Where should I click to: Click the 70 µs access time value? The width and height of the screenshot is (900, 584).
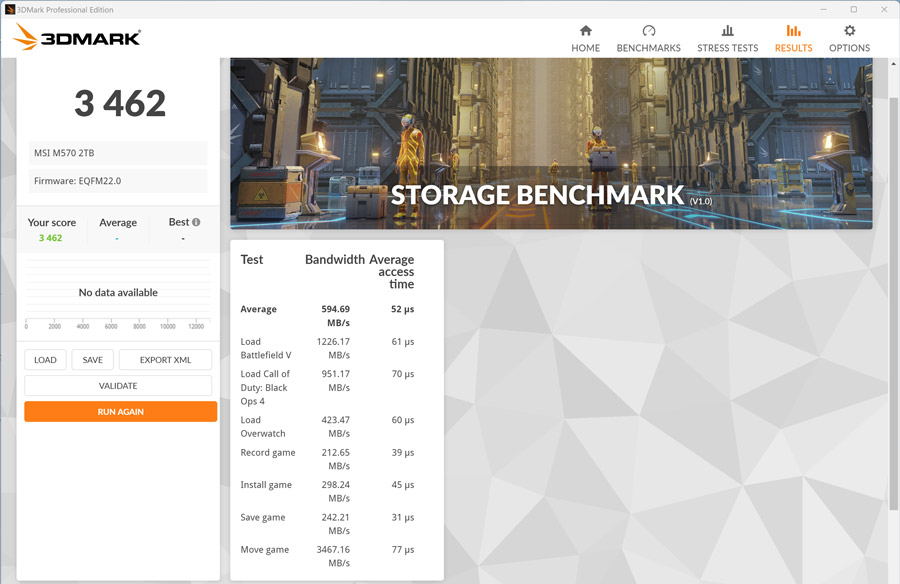402,374
